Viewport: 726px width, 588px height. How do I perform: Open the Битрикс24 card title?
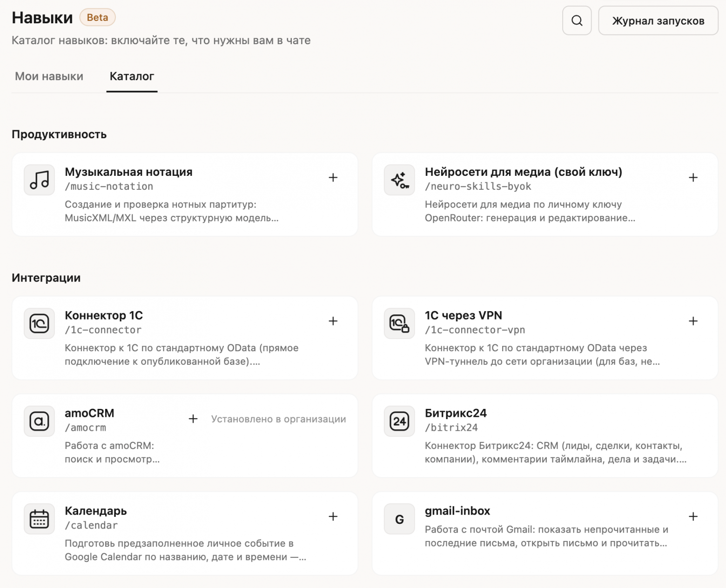pos(456,413)
